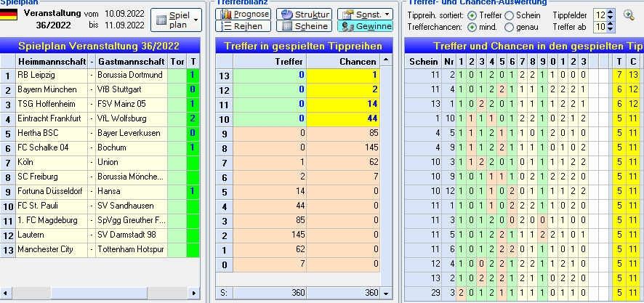Image resolution: width=644 pixels, height=303 pixels.
Task: Select Fortuna Düsseldorf row
Action: click(x=100, y=191)
